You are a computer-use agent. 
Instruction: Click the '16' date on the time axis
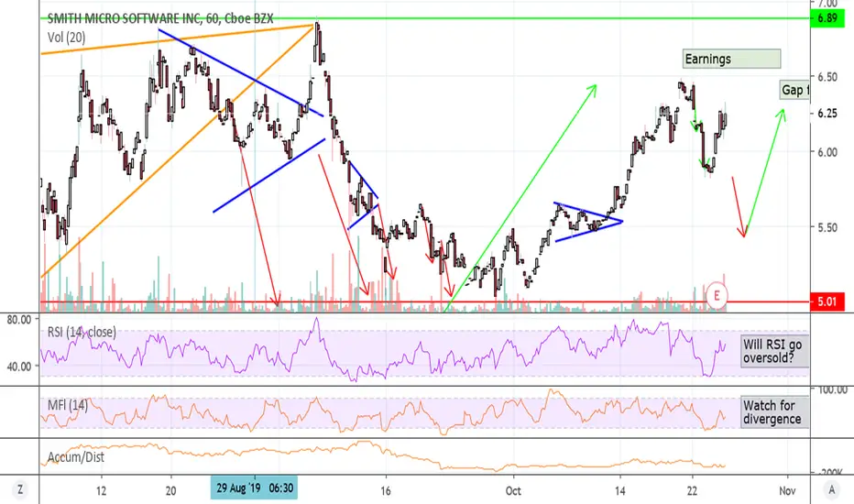pos(386,490)
